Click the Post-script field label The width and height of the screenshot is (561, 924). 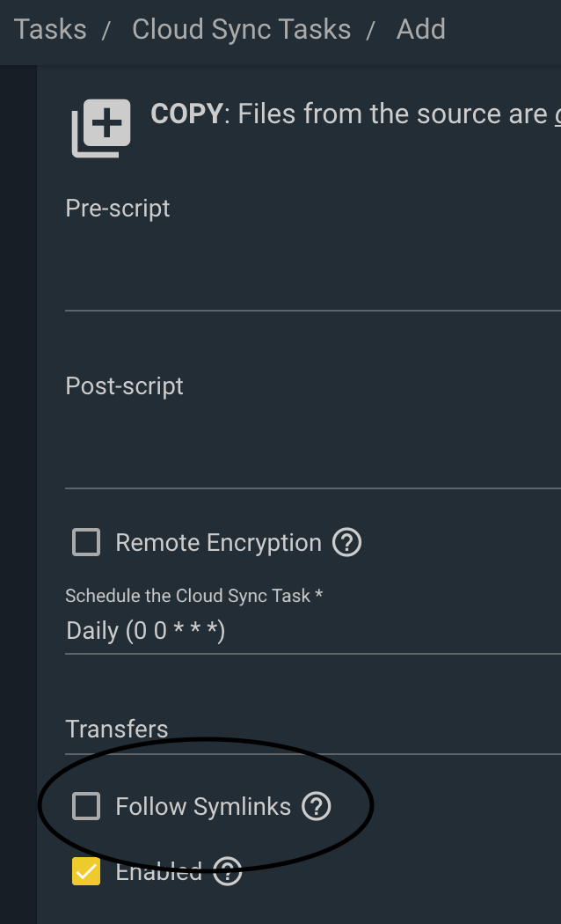[124, 386]
